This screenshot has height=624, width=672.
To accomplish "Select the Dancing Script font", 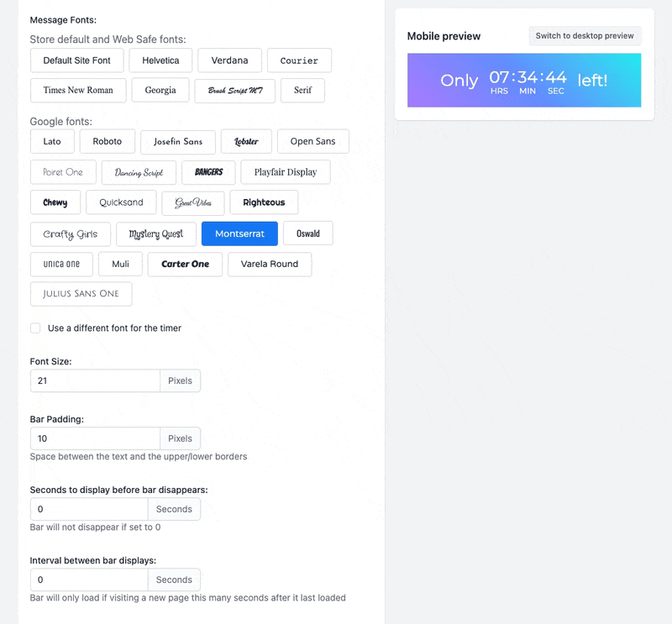I will (x=139, y=172).
